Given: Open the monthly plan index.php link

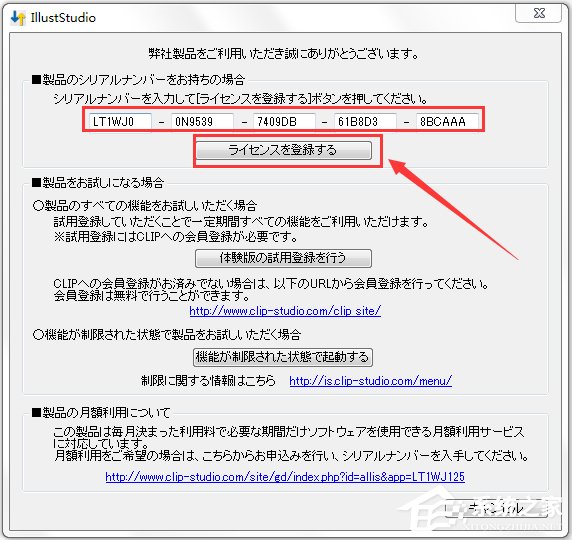Looking at the screenshot, I should 285,477.
